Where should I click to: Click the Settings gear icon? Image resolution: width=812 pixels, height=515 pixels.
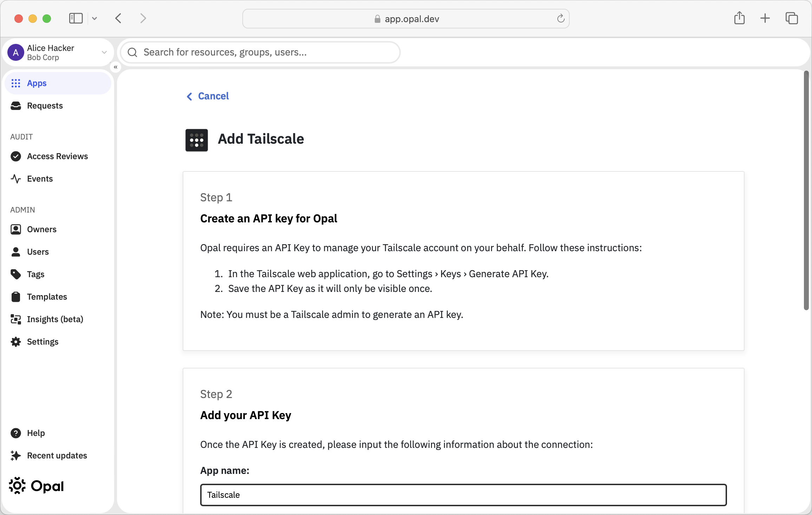(16, 342)
